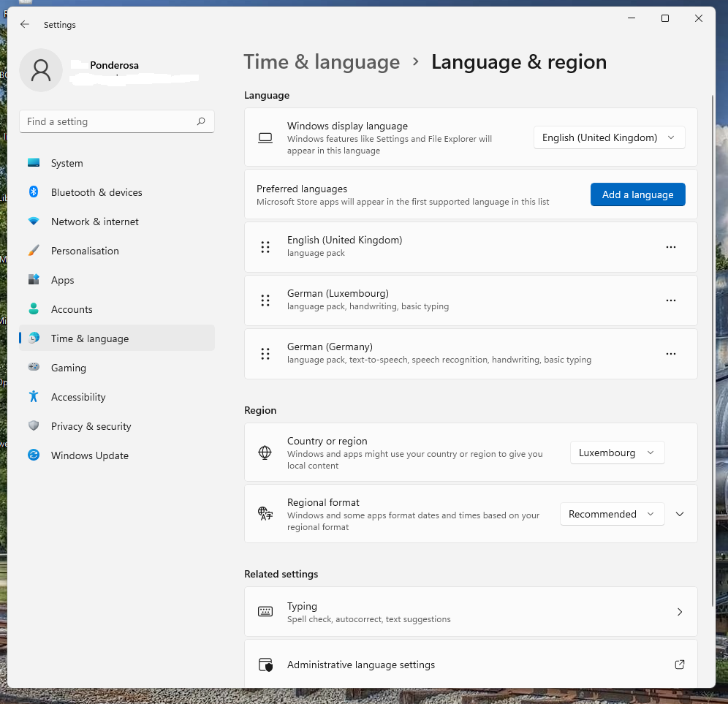Select the German (Luxembourg) language row

[x=471, y=300]
